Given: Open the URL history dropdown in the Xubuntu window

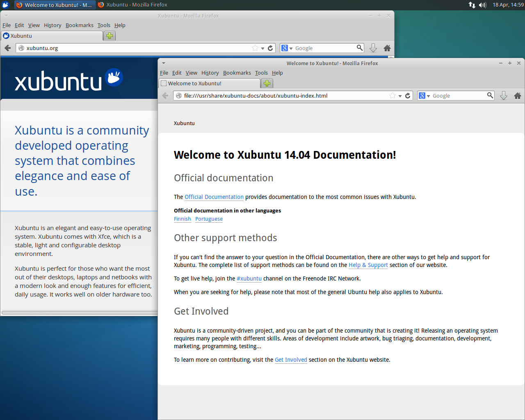Looking at the screenshot, I should 262,48.
